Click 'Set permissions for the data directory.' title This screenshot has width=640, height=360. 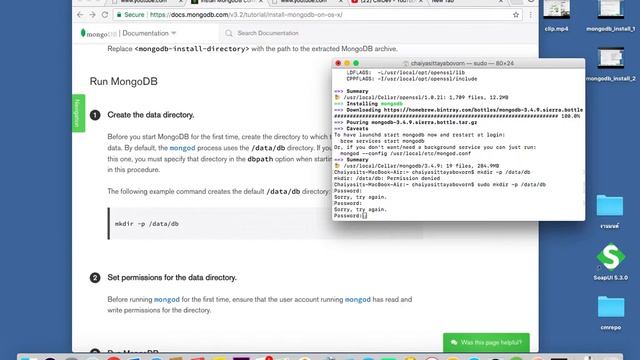[172, 278]
